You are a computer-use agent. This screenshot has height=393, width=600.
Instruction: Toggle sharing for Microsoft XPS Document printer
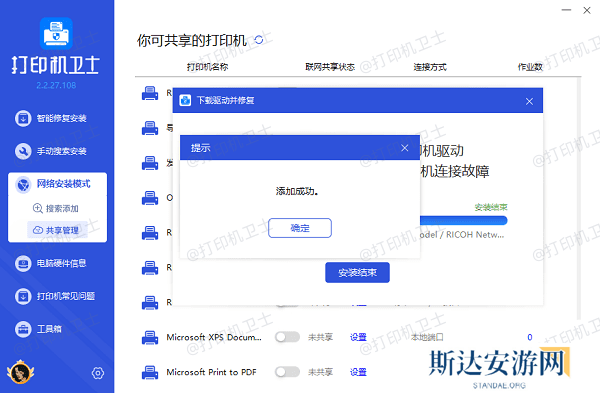(287, 337)
